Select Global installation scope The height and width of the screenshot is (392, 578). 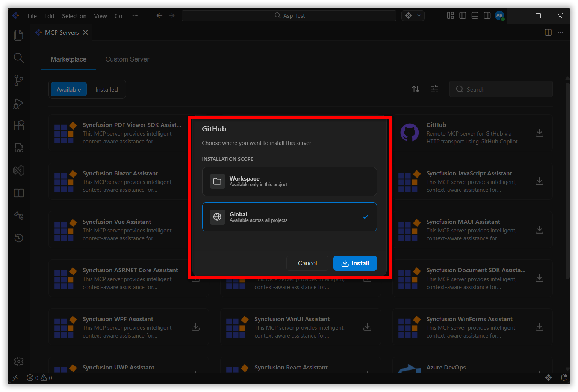point(289,217)
